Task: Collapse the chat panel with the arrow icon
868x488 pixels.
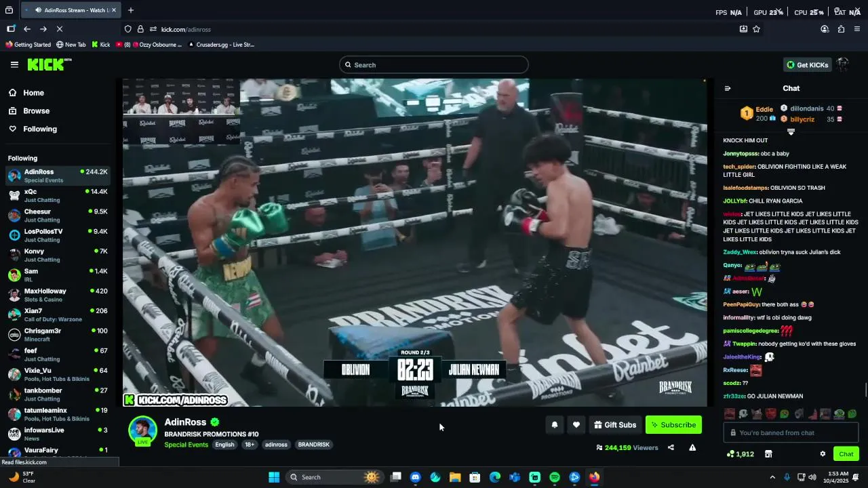Action: point(728,88)
